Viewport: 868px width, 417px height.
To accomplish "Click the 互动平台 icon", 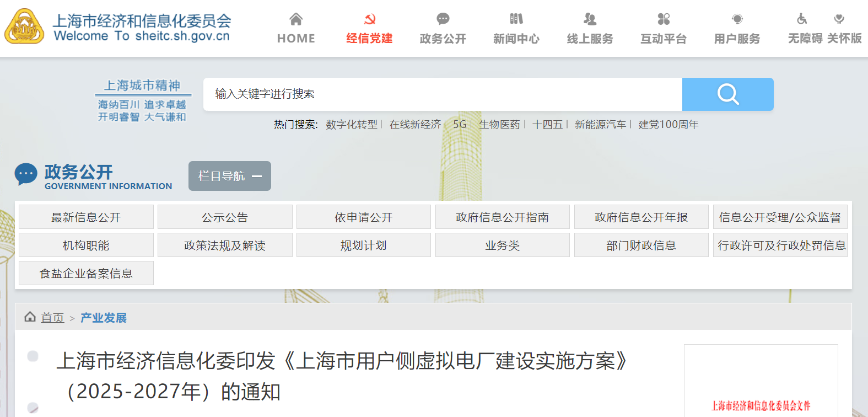I will (x=664, y=19).
